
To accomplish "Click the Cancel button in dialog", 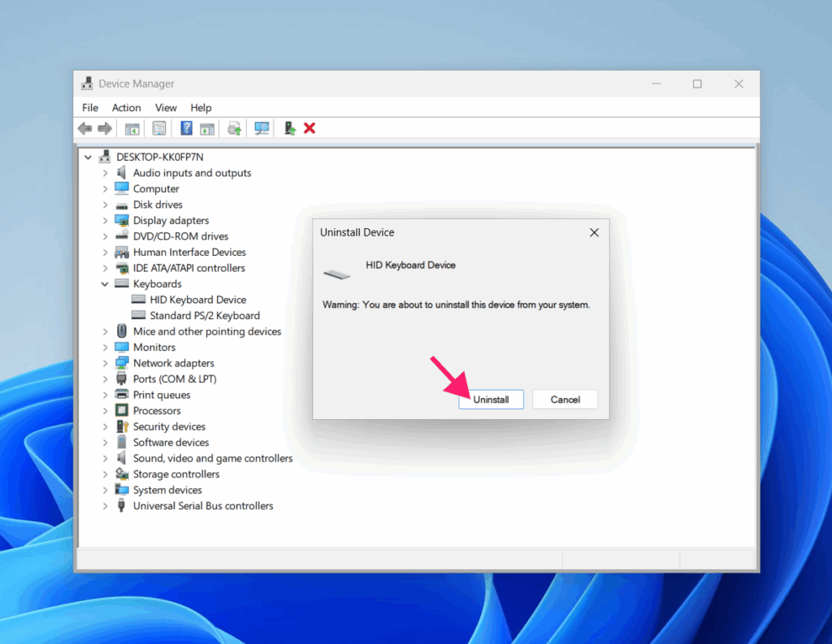I will pyautogui.click(x=565, y=400).
